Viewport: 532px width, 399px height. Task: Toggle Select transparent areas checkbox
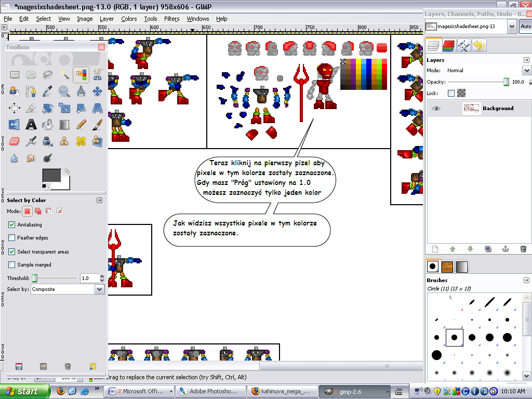tap(11, 251)
